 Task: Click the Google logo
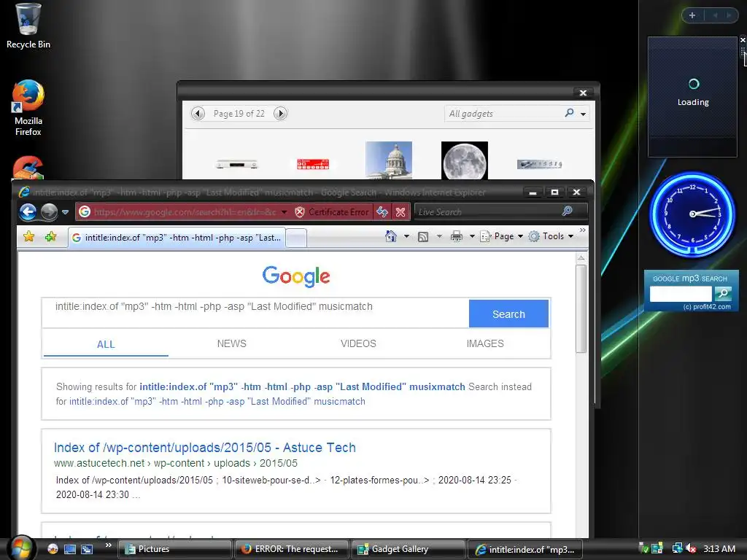click(x=296, y=276)
